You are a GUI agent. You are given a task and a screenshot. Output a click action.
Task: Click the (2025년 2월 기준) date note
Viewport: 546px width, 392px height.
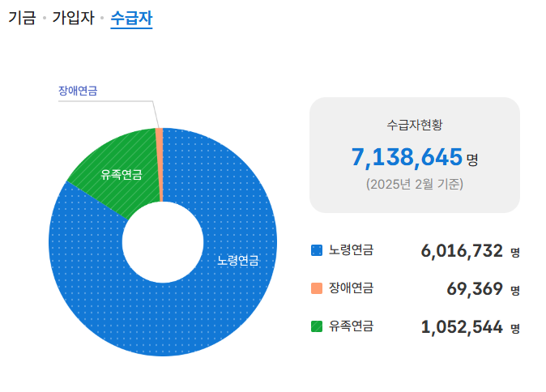pyautogui.click(x=415, y=184)
